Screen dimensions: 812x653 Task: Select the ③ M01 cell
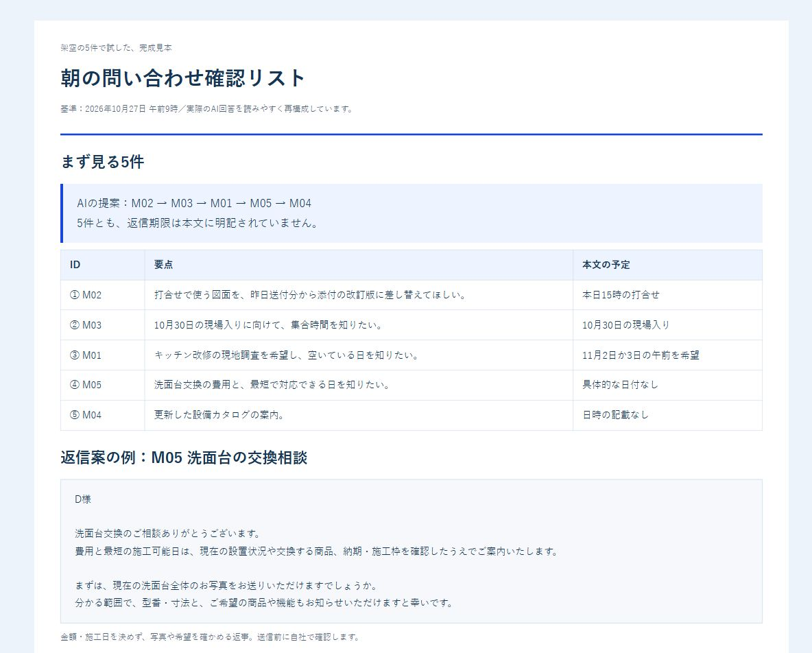click(x=103, y=355)
